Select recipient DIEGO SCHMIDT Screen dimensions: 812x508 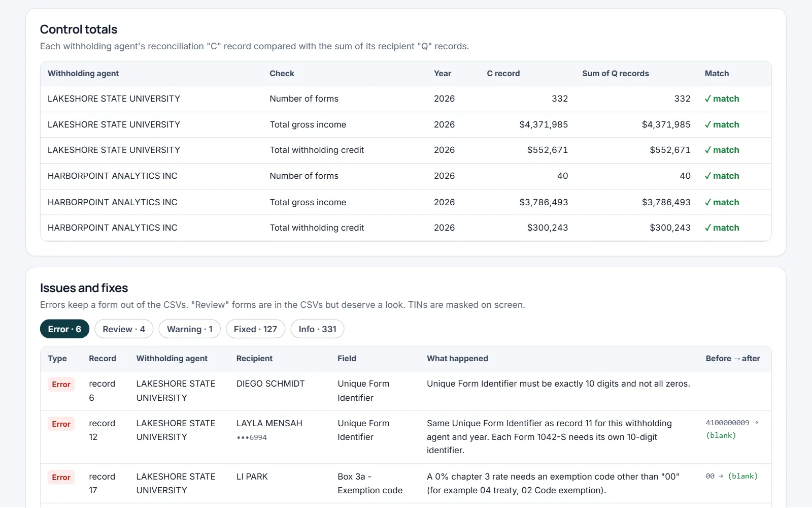click(x=270, y=384)
